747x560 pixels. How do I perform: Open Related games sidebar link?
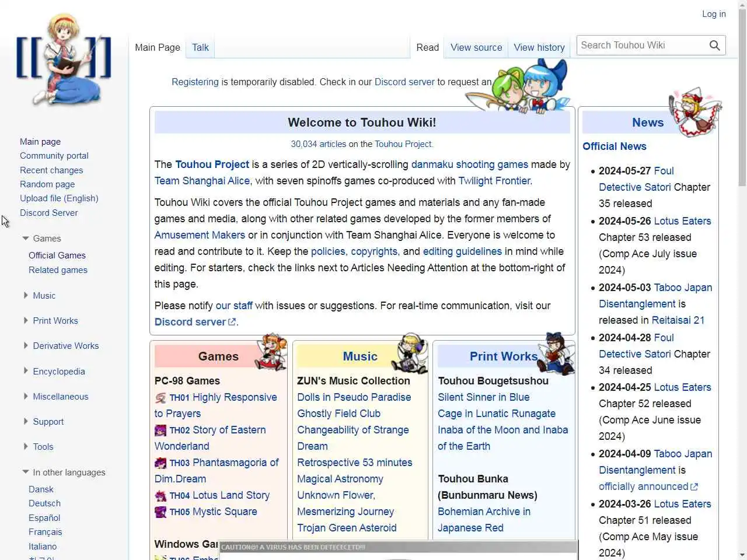click(x=58, y=270)
